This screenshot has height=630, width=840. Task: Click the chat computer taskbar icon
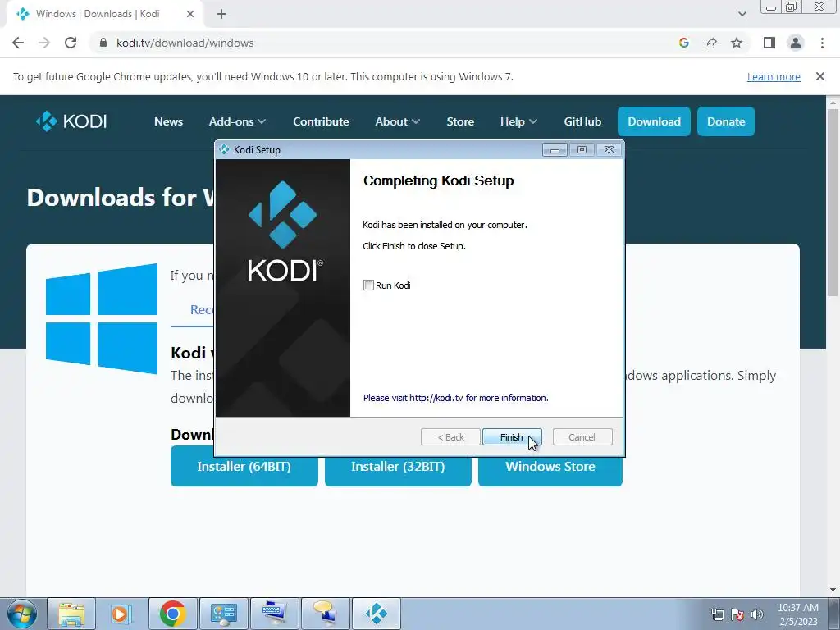[325, 614]
